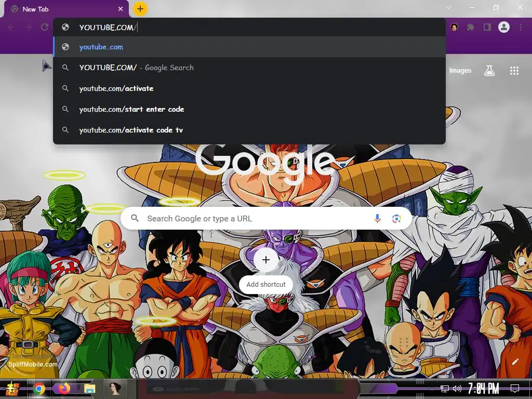Image resolution: width=532 pixels, height=399 pixels.
Task: Select 'youtube.com/start enter code' suggestion
Action: 249,109
